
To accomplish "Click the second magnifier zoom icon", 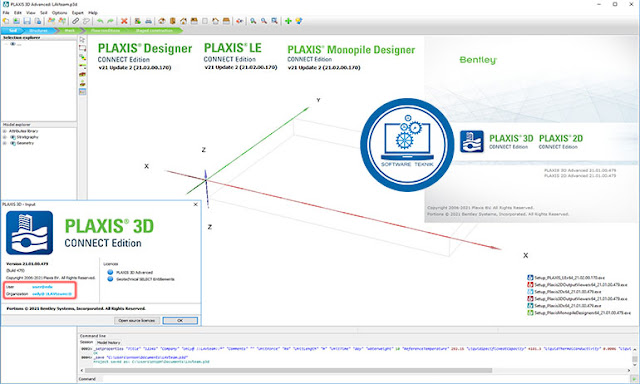I will coord(264,21).
